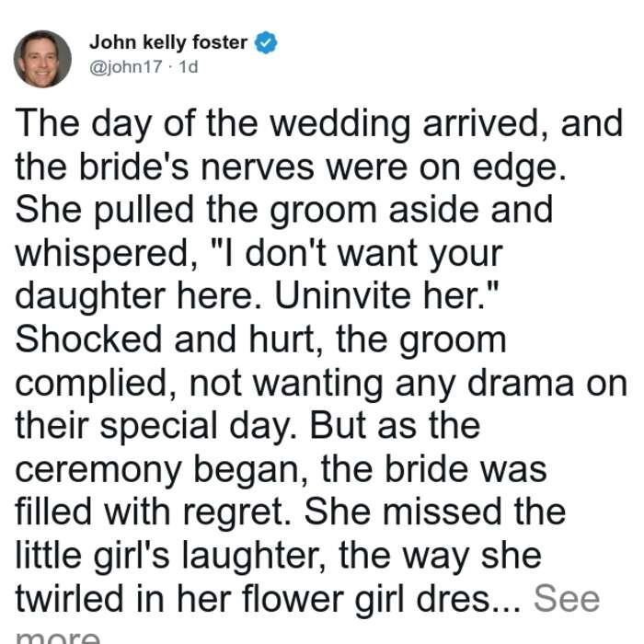Click the word "whispered" in the post
Screen dimensions: 644x644
pyautogui.click(x=102, y=255)
